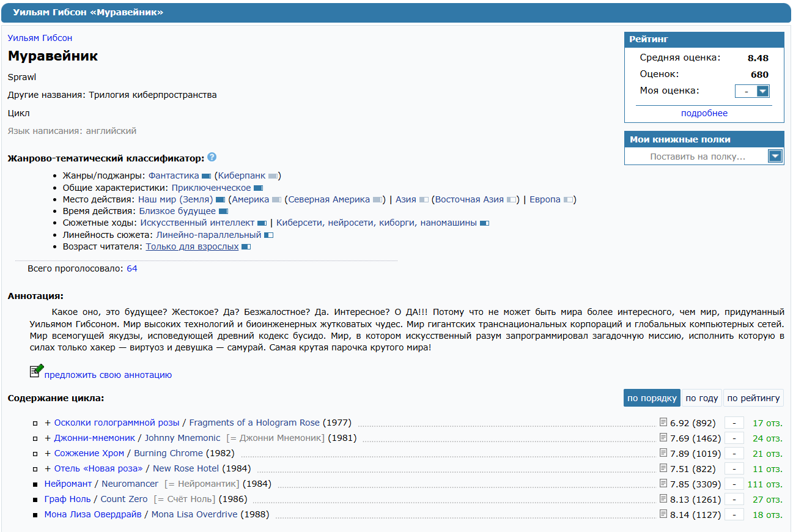
Task: Open the rating selector in the Джонни-мнемоник row
Action: pos(734,438)
